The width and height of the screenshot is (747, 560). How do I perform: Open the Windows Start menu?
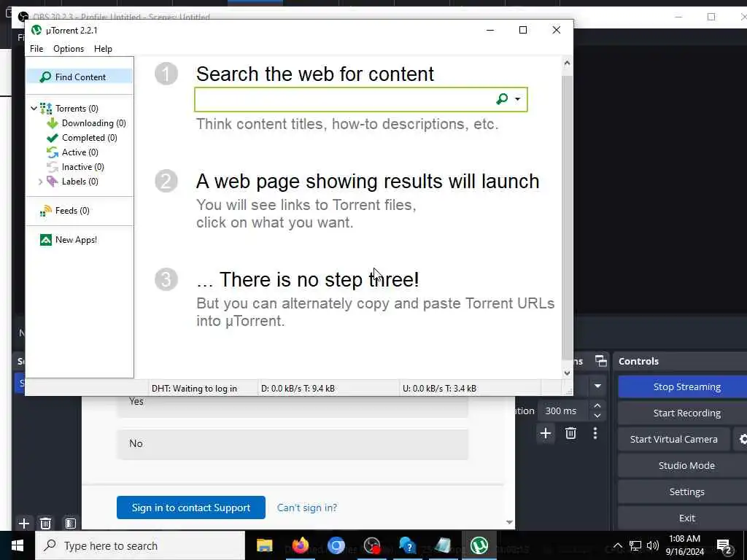tap(18, 545)
